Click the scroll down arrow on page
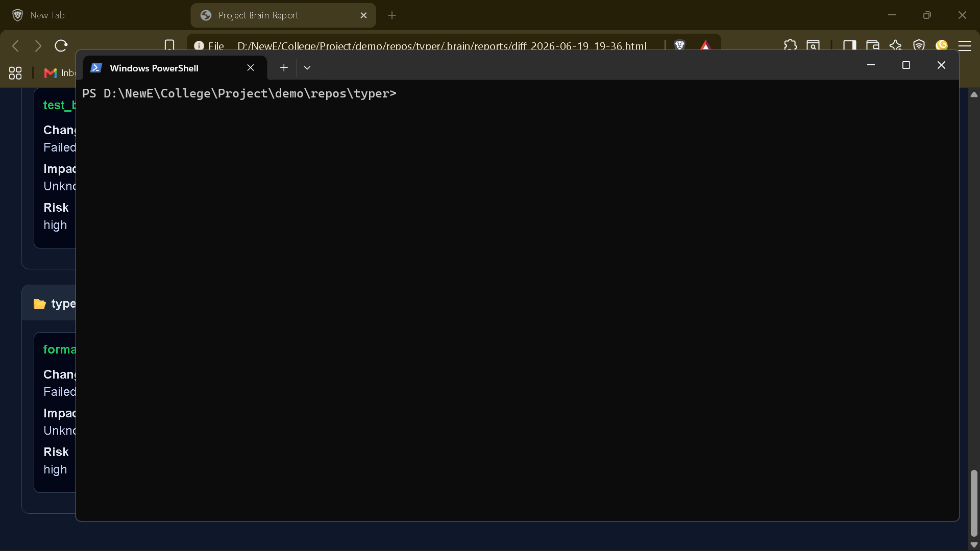 click(974, 545)
